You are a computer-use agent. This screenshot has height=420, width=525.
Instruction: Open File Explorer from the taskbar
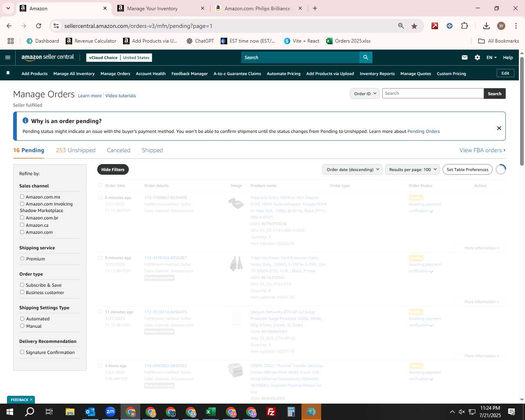point(70,412)
